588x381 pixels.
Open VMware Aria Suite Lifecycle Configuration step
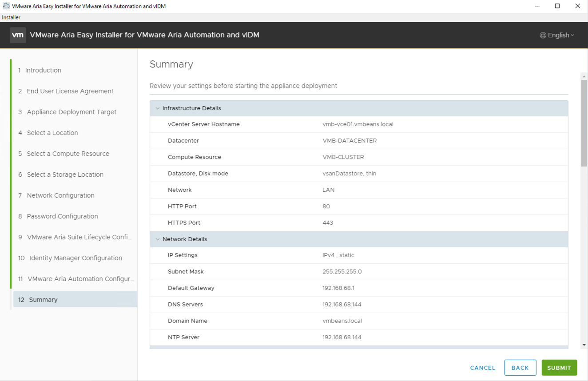75,237
